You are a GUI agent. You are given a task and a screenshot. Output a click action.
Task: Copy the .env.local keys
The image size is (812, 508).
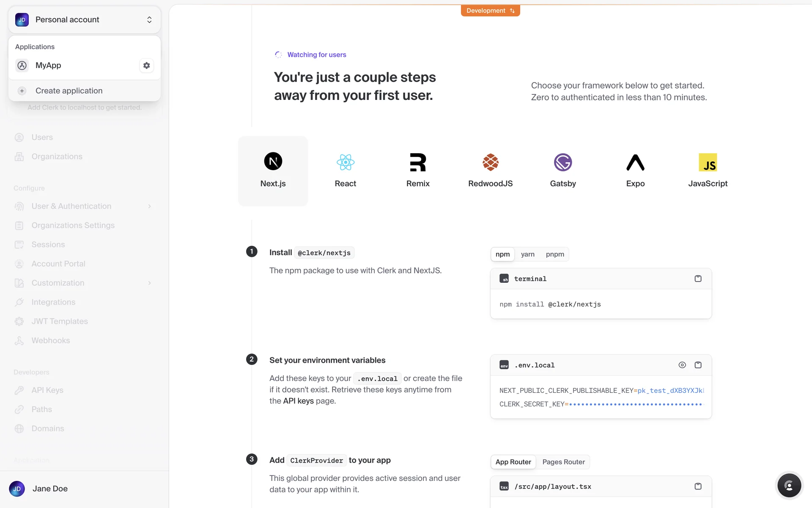[698, 365]
